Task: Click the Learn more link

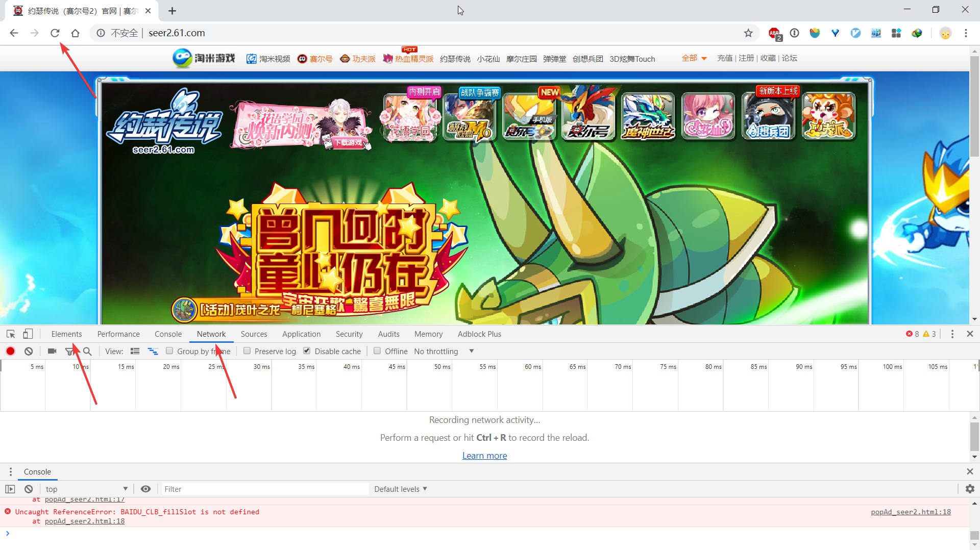Action: pos(484,456)
